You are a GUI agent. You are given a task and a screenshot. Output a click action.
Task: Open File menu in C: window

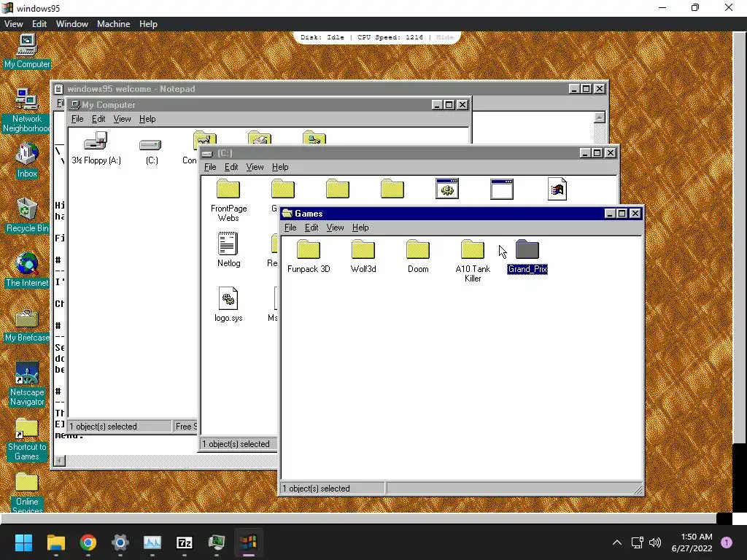tap(210, 167)
